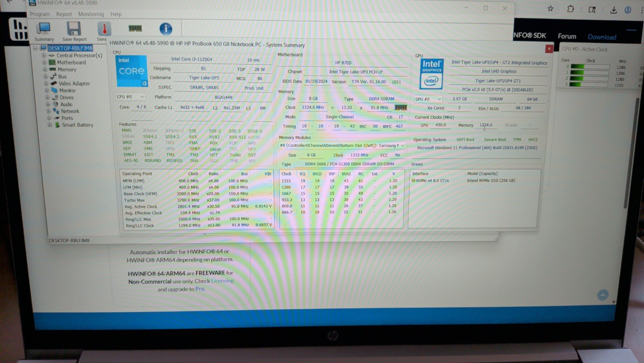The width and height of the screenshot is (644, 363).
Task: Click the Turbo Max operating point row
Action: [x=197, y=200]
